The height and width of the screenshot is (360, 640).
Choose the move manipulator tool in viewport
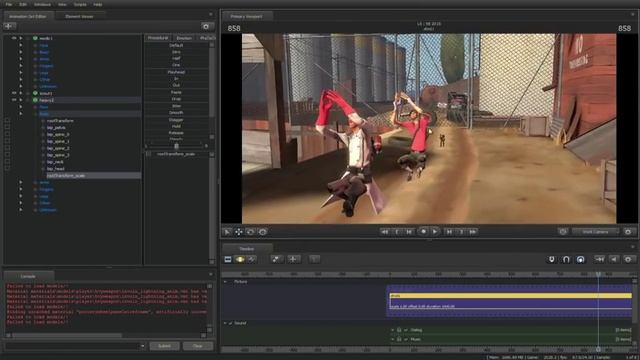(x=239, y=232)
